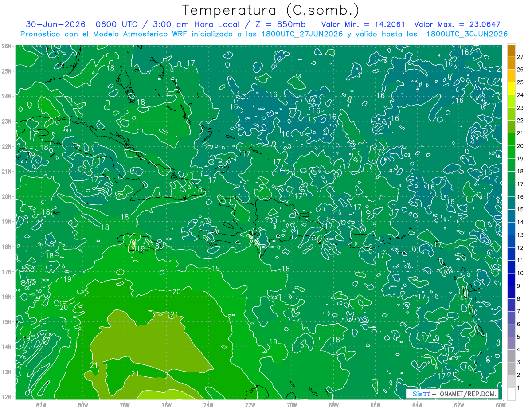The height and width of the screenshot is (411, 532).
Task: Click longitude axis label 66W
Action: point(376,405)
